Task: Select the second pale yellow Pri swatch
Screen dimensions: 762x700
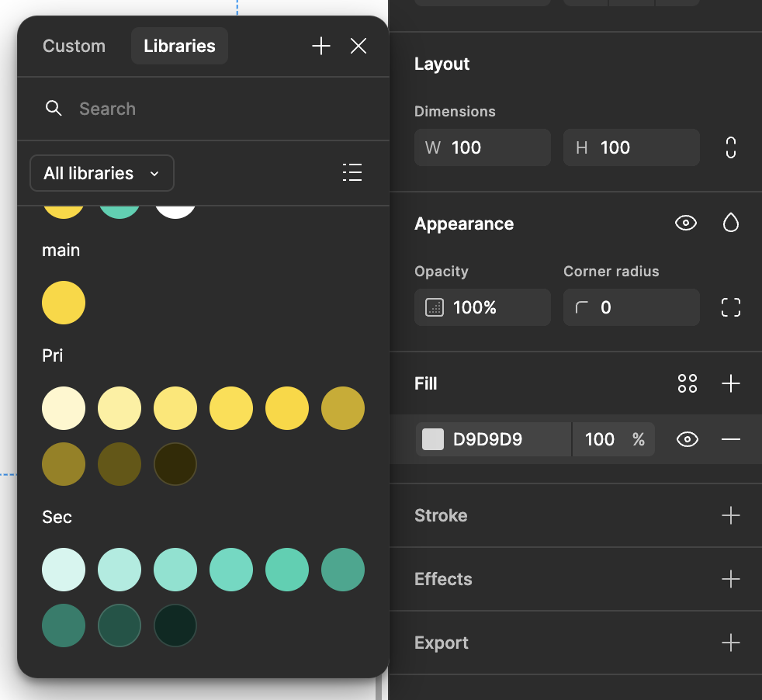Action: click(119, 408)
